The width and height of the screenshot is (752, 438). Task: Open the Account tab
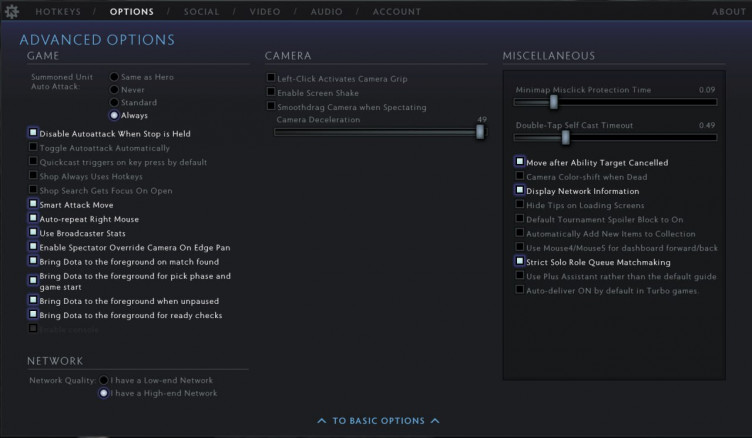pos(397,11)
